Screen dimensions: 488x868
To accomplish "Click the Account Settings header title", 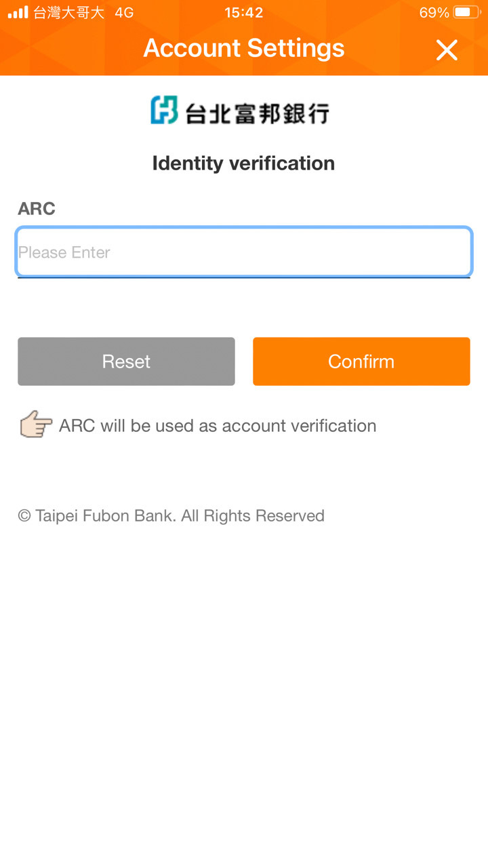I will (x=244, y=48).
